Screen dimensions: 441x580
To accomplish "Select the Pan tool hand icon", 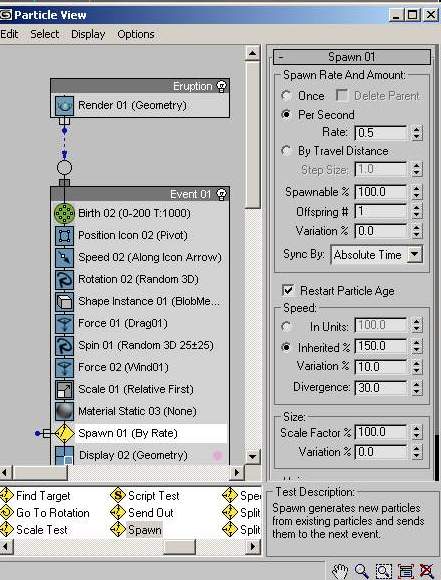I will pos(340,571).
